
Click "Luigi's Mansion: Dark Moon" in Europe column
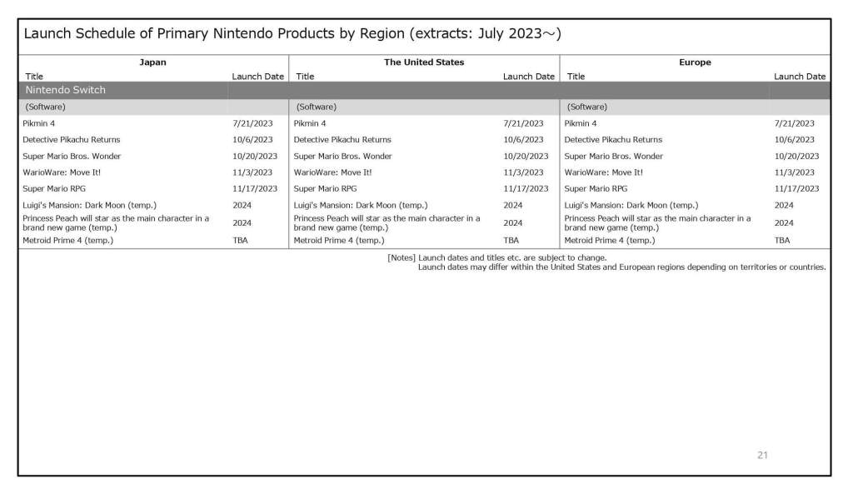(x=631, y=205)
